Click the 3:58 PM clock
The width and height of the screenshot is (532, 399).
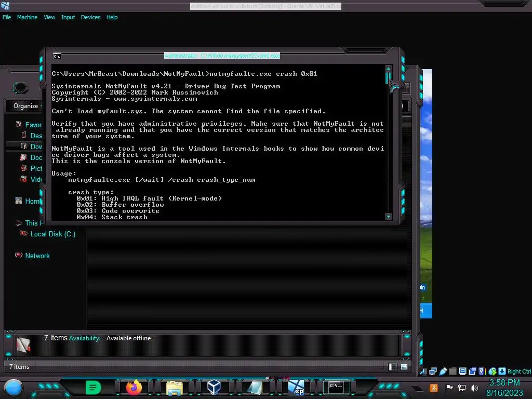504,383
